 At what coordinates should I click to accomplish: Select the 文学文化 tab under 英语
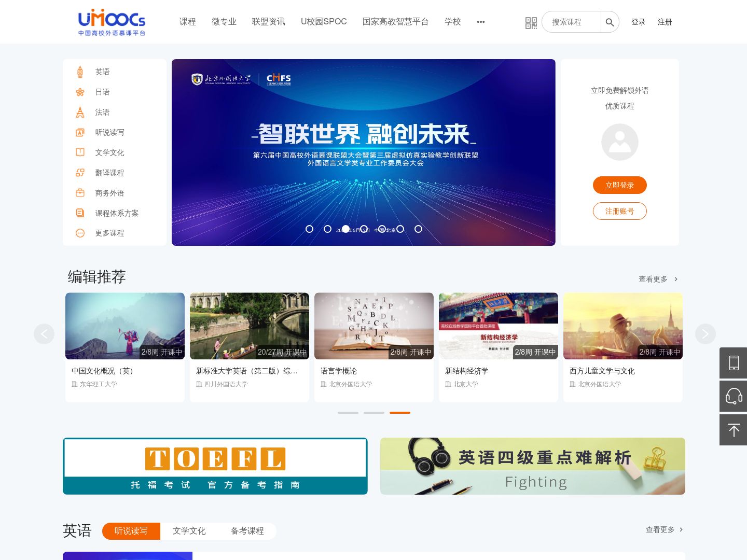pyautogui.click(x=189, y=531)
